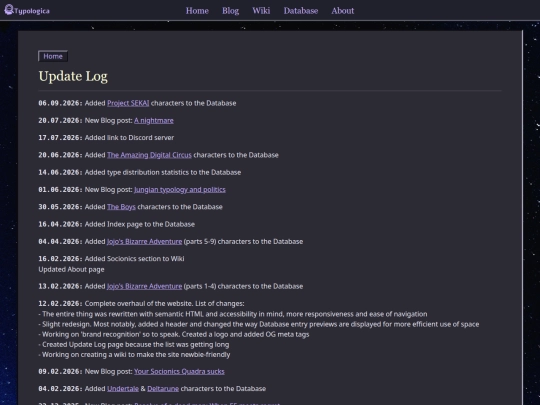Open 'Jungian typology and politics' link
Screen dimensions: 540x405
click(180, 190)
